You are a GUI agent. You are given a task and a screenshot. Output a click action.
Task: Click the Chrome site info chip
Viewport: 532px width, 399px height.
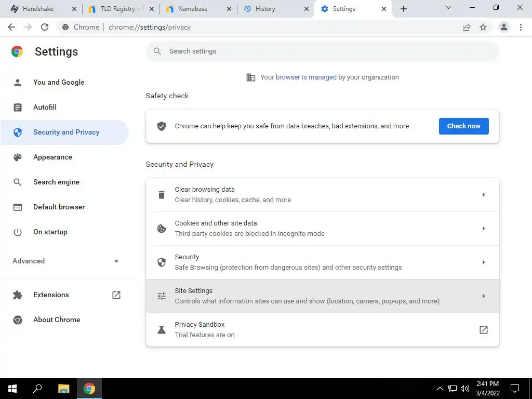click(81, 27)
